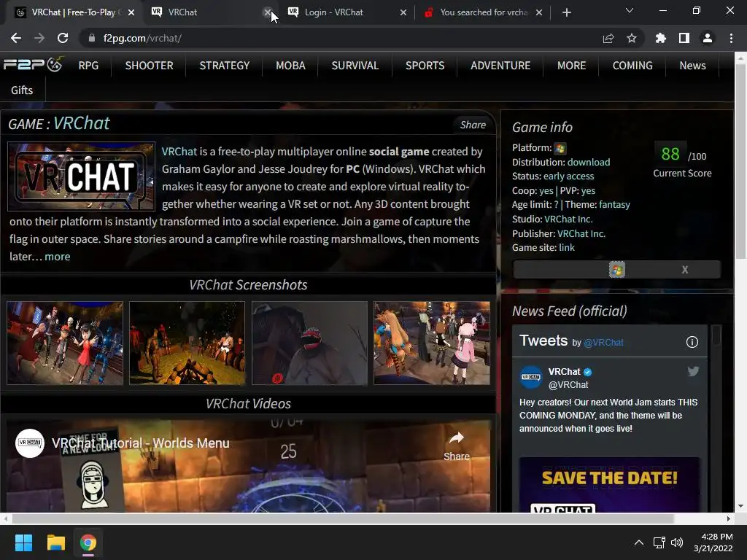Screen dimensions: 747x560
Task: Open the ADVENTURE category menu
Action: click(x=500, y=65)
